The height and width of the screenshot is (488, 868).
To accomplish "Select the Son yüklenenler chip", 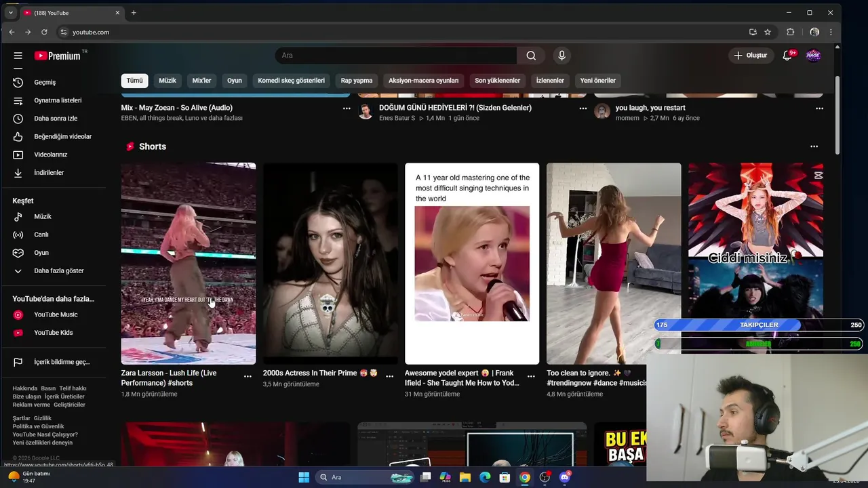I will (x=497, y=81).
